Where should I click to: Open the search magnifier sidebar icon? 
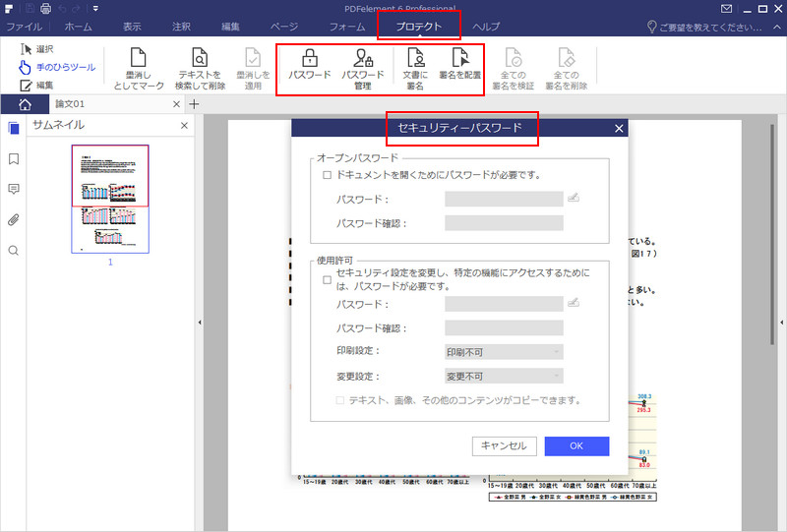point(14,251)
